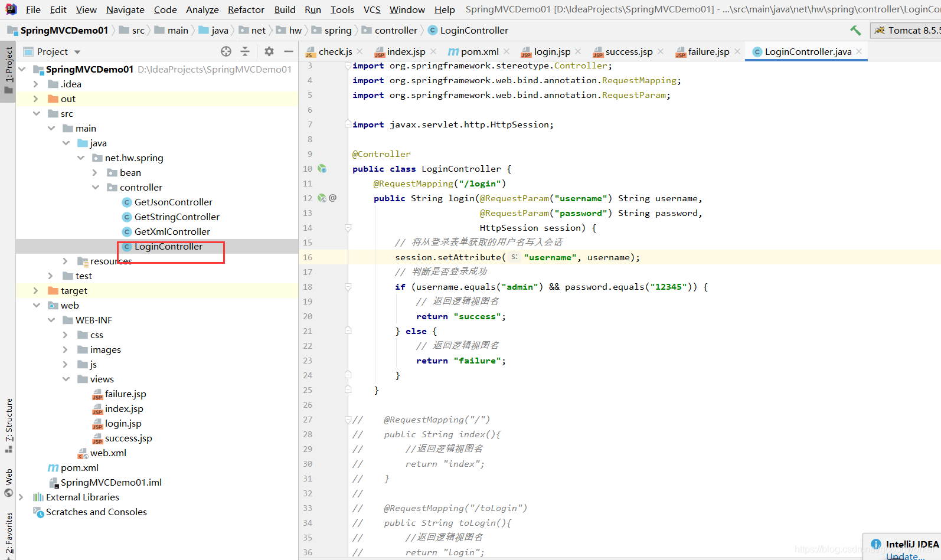This screenshot has height=560, width=941.
Task: Click the gutter Spring bean icon on line 10
Action: coord(322,169)
